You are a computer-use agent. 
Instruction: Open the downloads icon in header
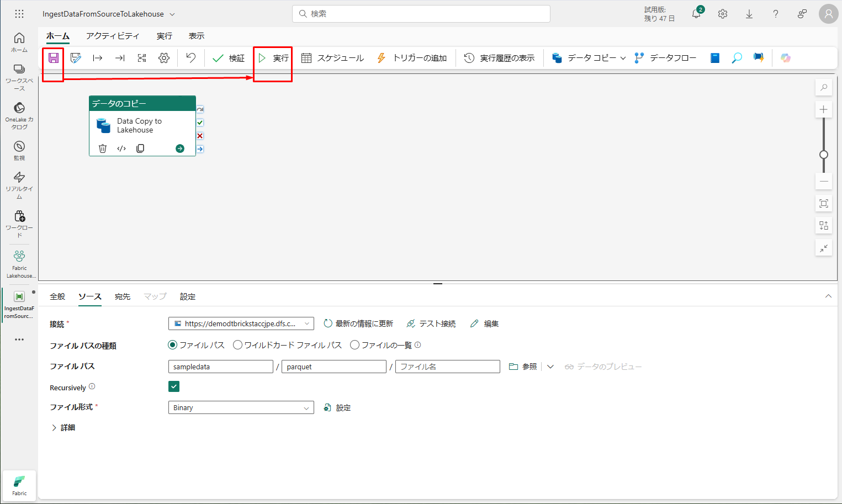click(x=749, y=14)
